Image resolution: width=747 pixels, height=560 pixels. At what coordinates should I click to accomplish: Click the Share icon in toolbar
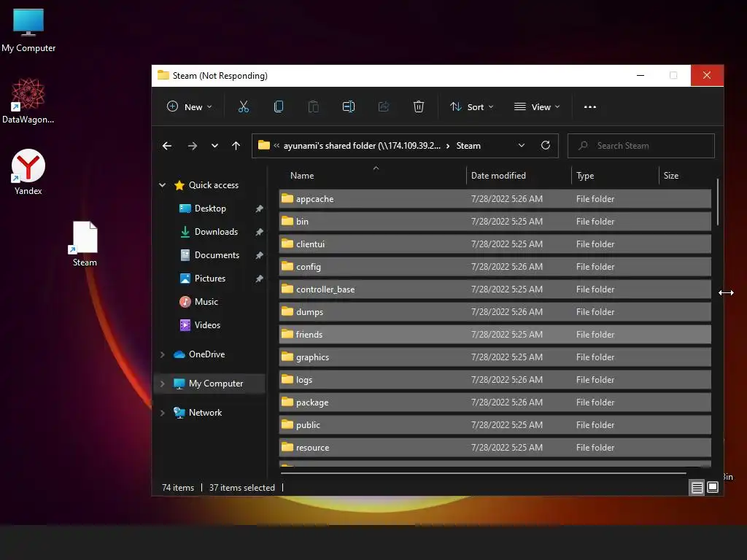pyautogui.click(x=384, y=106)
